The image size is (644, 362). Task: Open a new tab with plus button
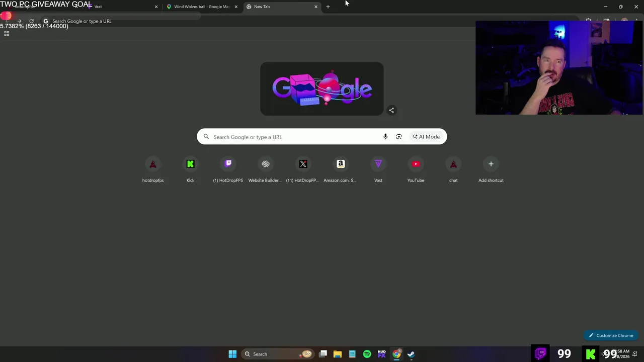328,7
